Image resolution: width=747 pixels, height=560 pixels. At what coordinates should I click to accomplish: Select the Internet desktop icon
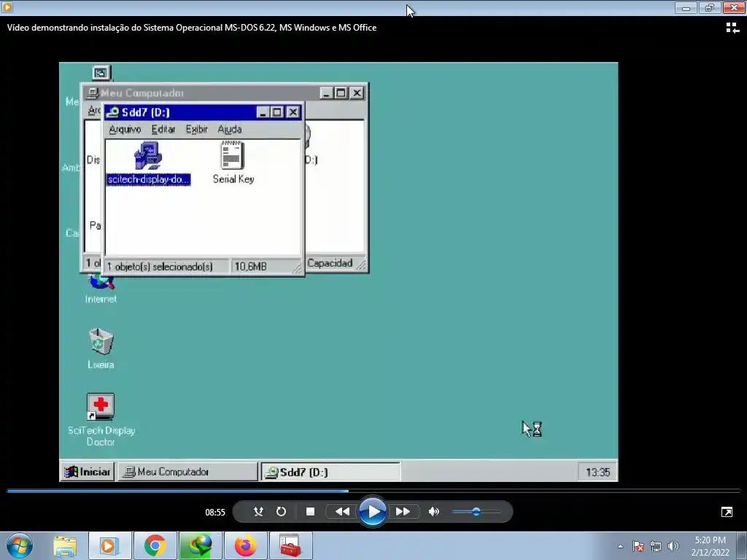tap(101, 289)
